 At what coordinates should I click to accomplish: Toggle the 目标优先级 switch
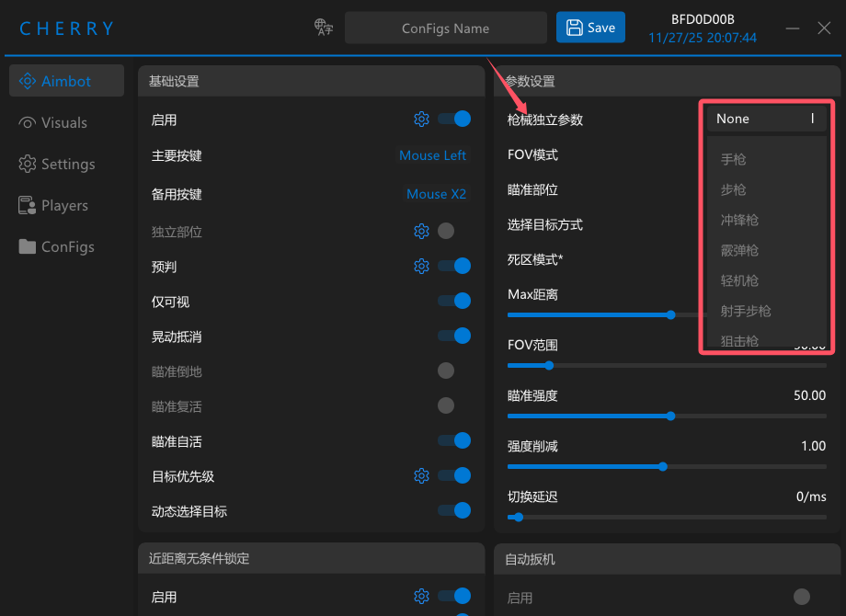tap(454, 475)
